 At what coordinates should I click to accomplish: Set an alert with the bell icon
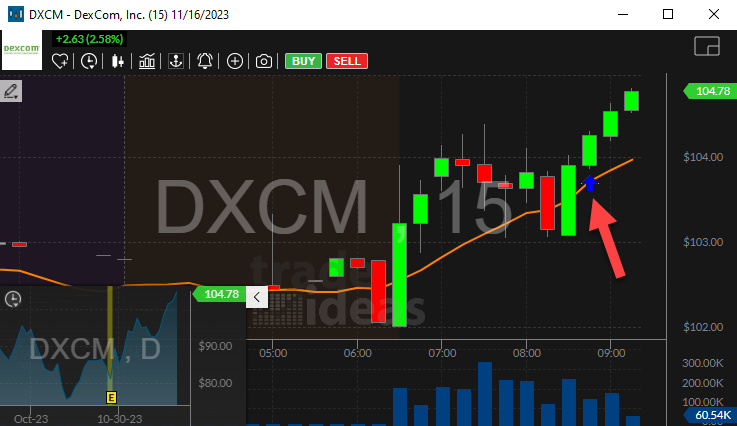pyautogui.click(x=205, y=61)
